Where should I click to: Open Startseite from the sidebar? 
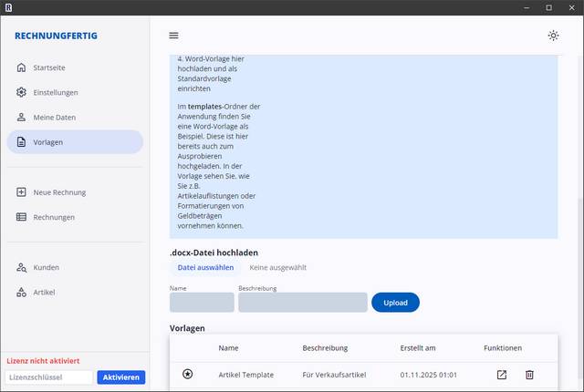click(49, 67)
